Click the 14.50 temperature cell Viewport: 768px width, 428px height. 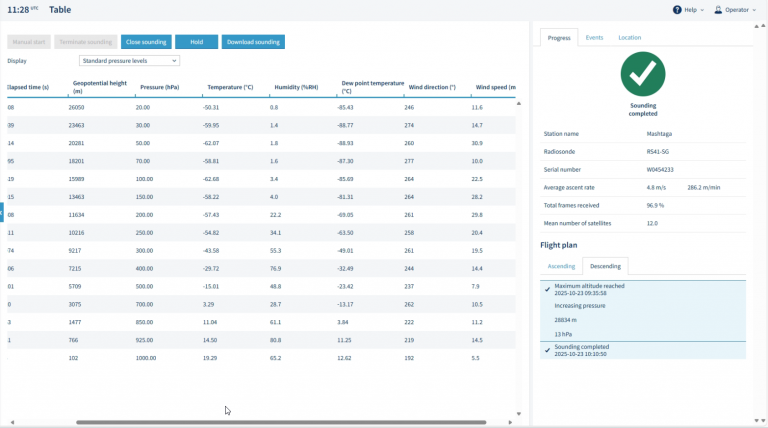tap(210, 340)
